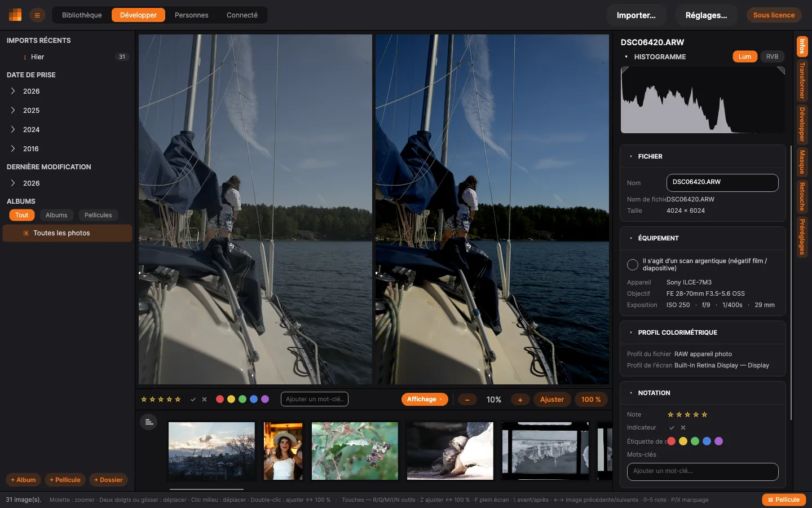This screenshot has height=508, width=812.
Task: Apply purple label in bottom toolbar
Action: coord(265,399)
